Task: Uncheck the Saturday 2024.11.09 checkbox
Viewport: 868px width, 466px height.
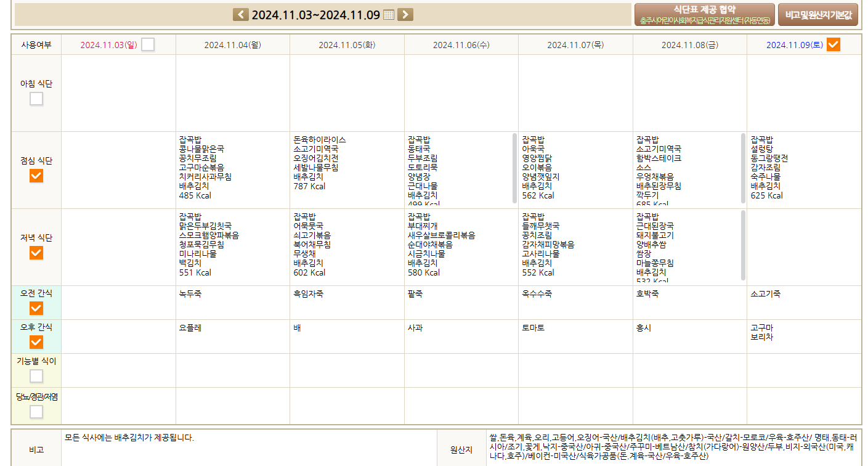Action: [833, 44]
